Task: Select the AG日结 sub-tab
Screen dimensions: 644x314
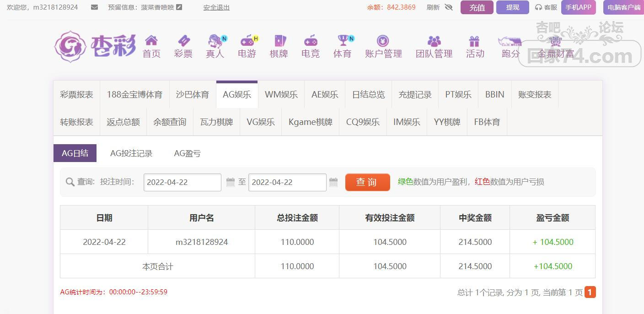Action: (75, 153)
